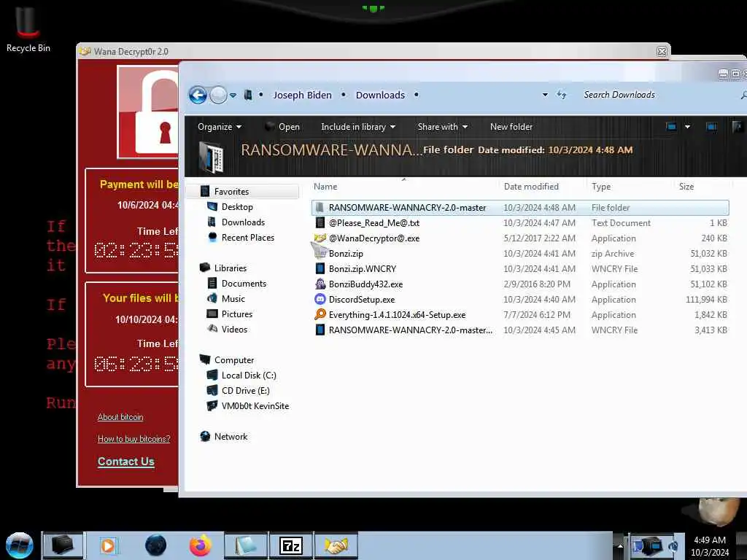Click the Open toolbar button

coord(282,127)
